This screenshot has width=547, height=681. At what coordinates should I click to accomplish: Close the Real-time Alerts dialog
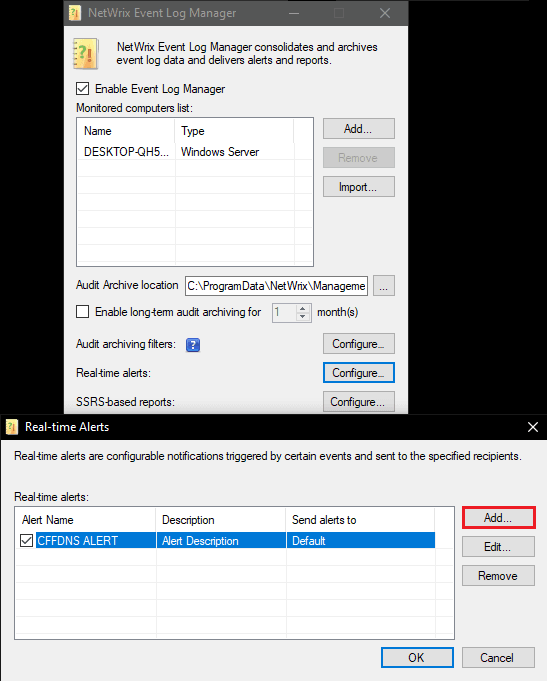pyautogui.click(x=533, y=427)
